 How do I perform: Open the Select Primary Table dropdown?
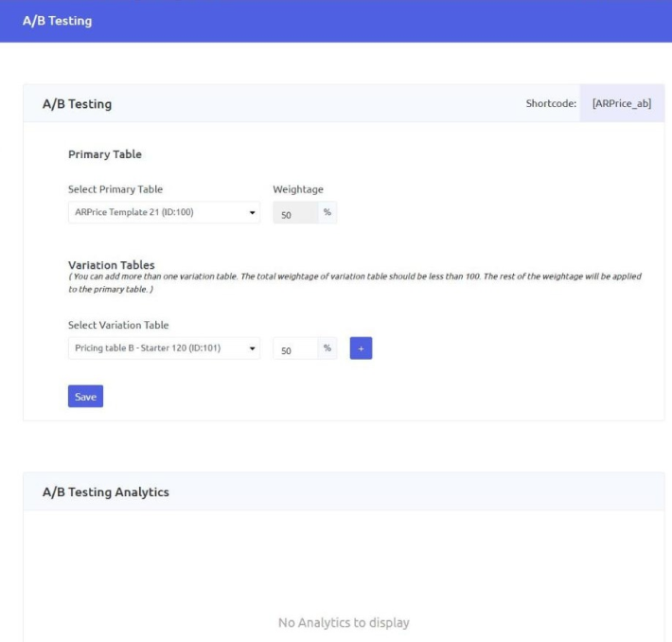pos(164,212)
